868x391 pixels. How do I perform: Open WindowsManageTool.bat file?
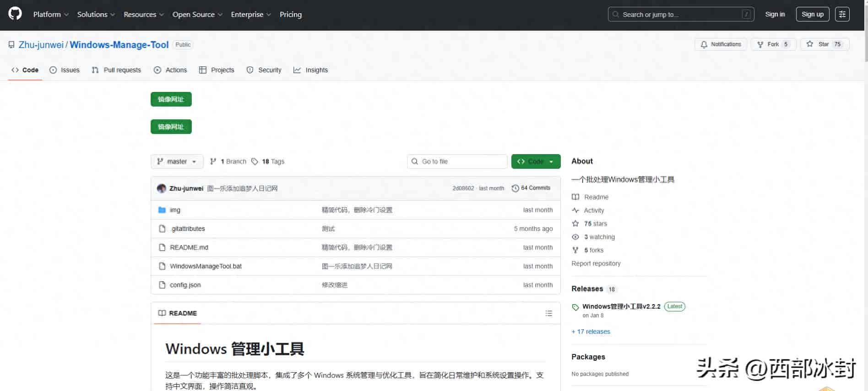click(x=206, y=266)
